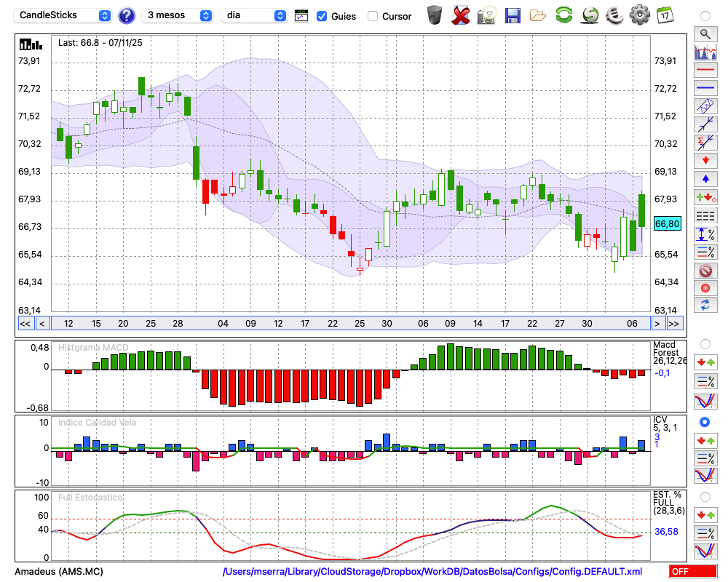
Task: Click the highlighted 66,80 current price label
Action: [x=667, y=223]
